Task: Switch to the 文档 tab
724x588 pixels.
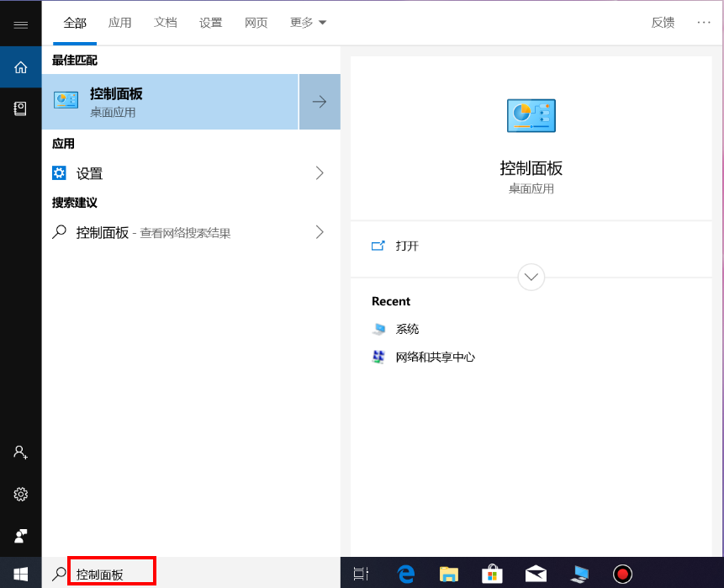Action: pos(166,23)
